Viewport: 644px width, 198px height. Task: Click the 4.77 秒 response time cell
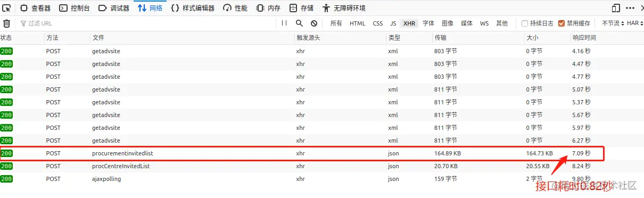point(581,77)
